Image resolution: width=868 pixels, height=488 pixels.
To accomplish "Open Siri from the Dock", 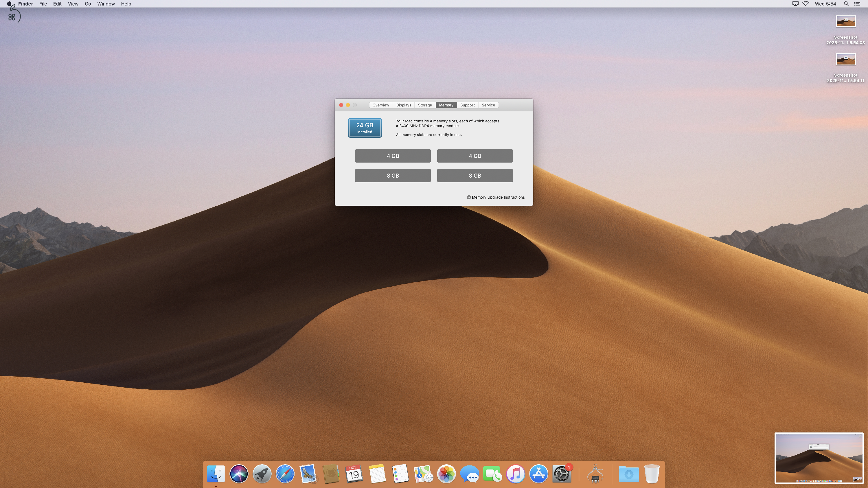I will (x=239, y=473).
